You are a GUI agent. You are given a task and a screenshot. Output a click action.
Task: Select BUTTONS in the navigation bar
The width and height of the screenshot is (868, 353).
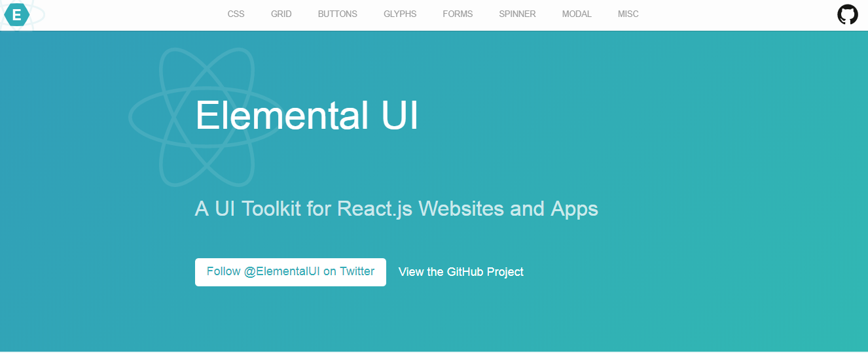click(338, 14)
